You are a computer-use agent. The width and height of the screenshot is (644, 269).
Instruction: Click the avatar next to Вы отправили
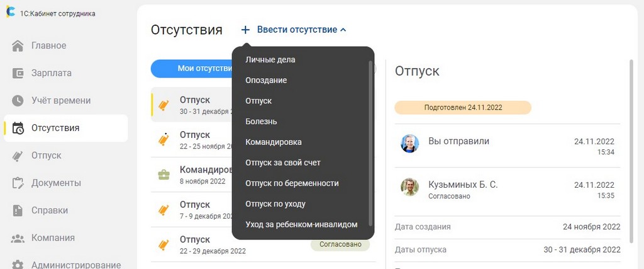coord(409,144)
